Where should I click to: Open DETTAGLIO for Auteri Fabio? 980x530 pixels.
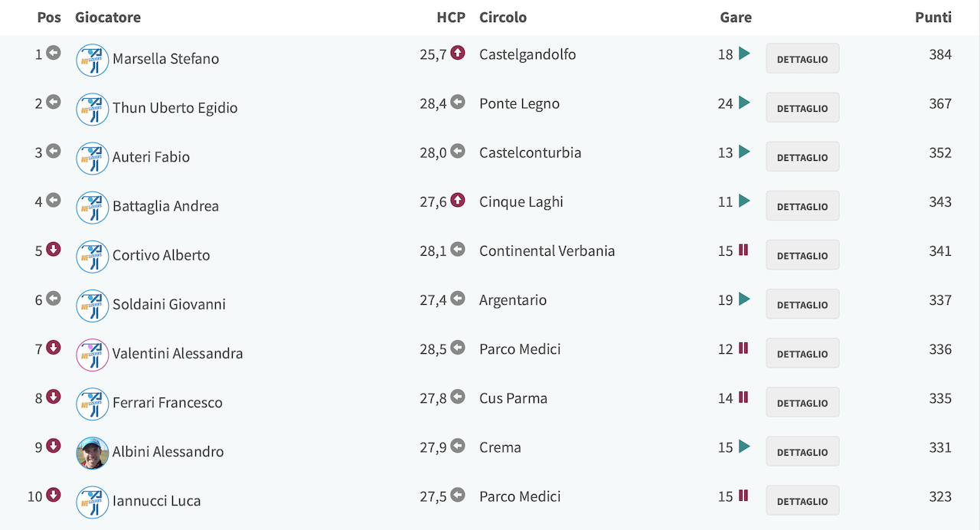coord(802,157)
